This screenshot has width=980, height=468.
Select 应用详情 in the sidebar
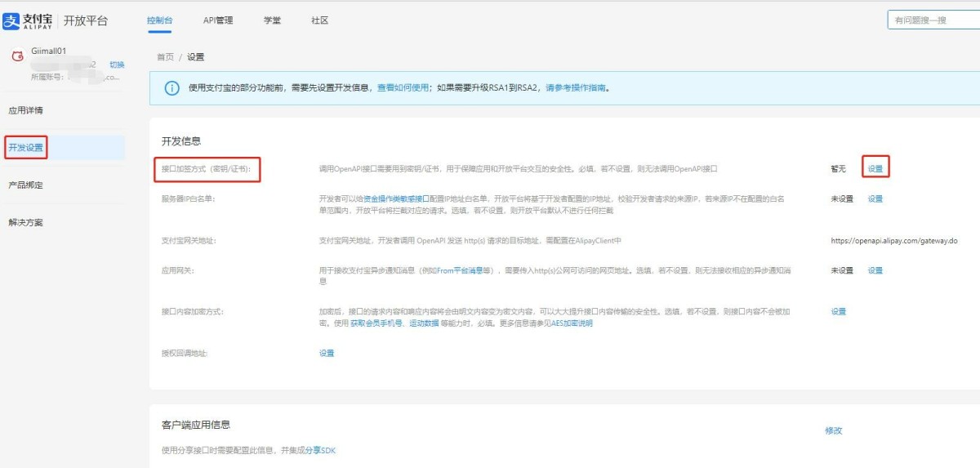25,110
